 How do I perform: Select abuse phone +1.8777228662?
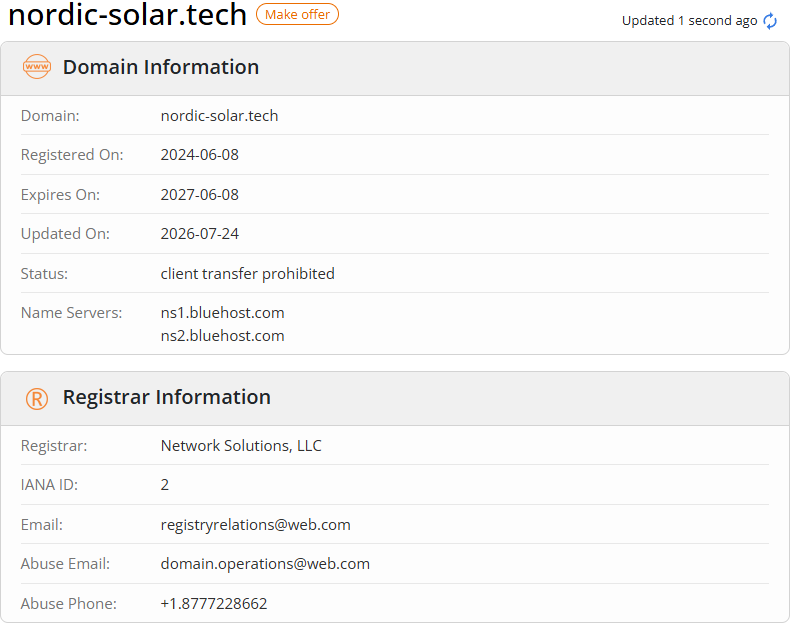(x=214, y=603)
